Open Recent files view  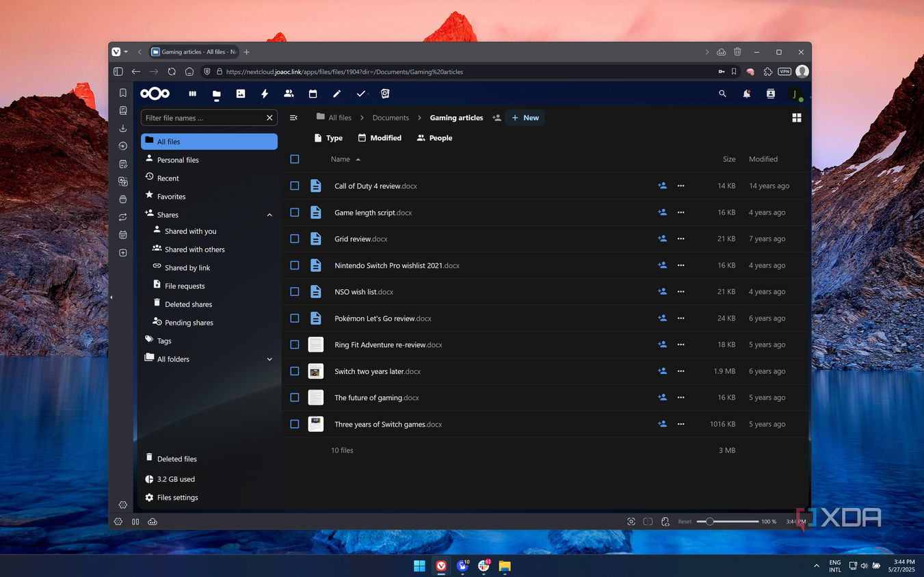(209, 178)
